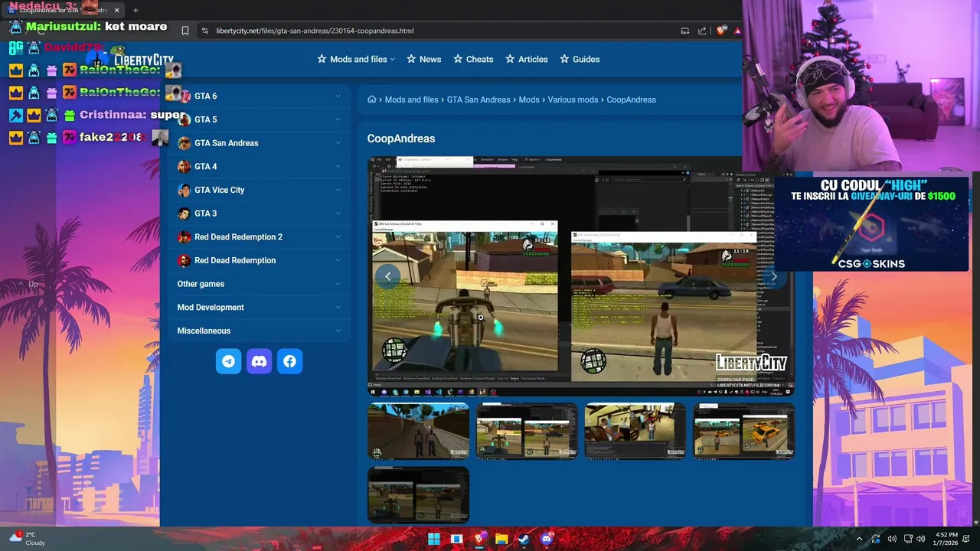Screen dimensions: 980x551
Task: Click the home icon in breadcrumb
Action: click(x=371, y=99)
